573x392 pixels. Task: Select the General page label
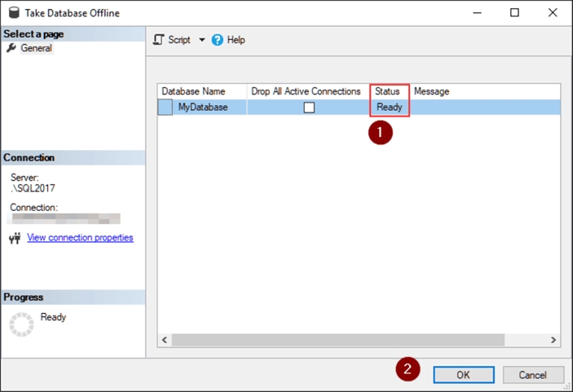pos(36,48)
